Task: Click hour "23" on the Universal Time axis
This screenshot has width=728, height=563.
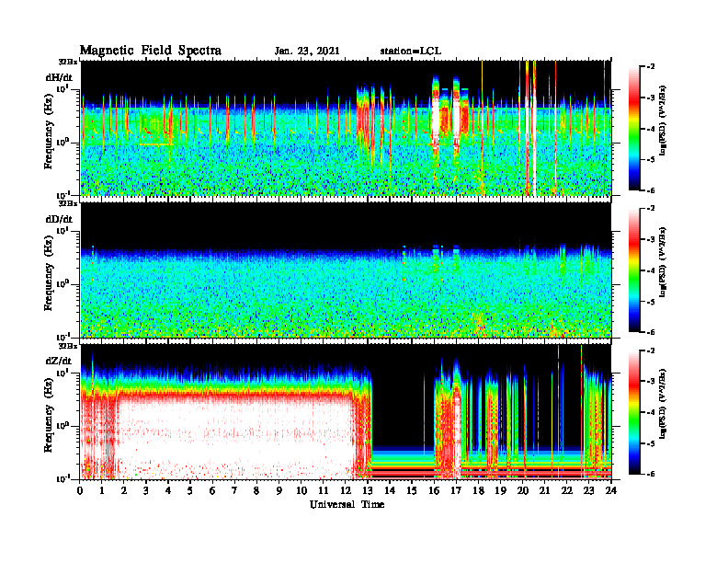Action: pyautogui.click(x=588, y=490)
